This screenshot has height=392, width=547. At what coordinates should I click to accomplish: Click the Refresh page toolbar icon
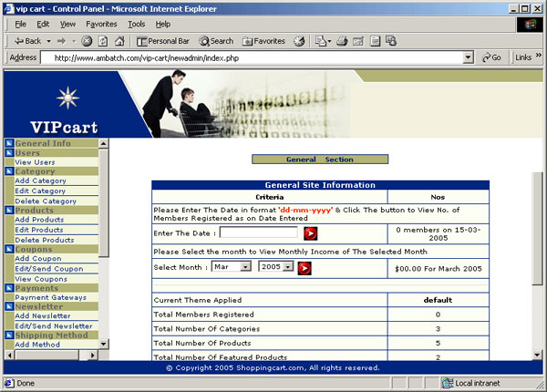click(x=103, y=41)
